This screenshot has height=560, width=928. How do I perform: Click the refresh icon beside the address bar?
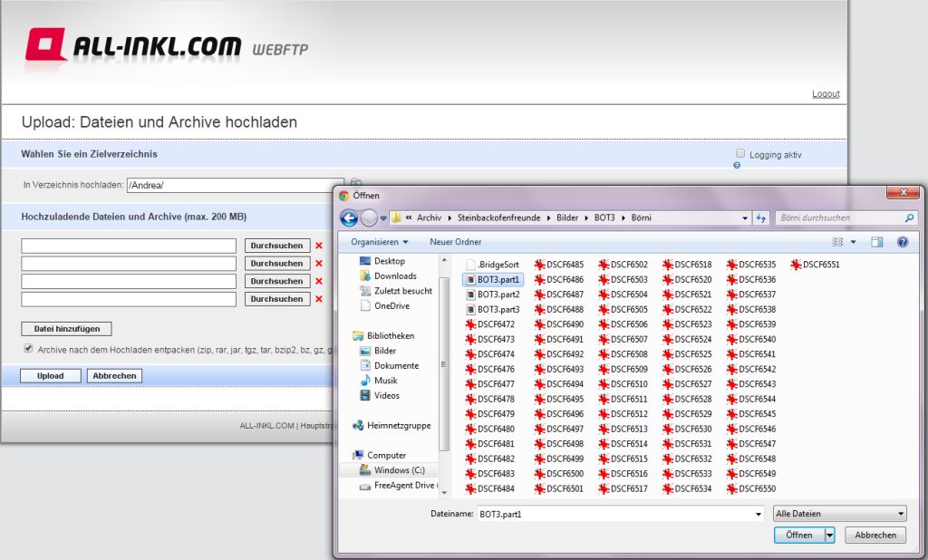coord(761,218)
